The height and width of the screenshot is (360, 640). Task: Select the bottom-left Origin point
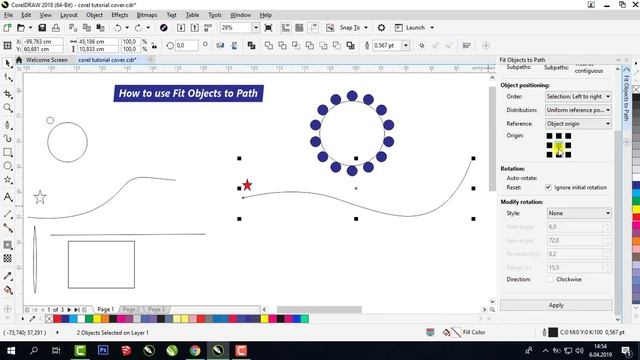(549, 155)
